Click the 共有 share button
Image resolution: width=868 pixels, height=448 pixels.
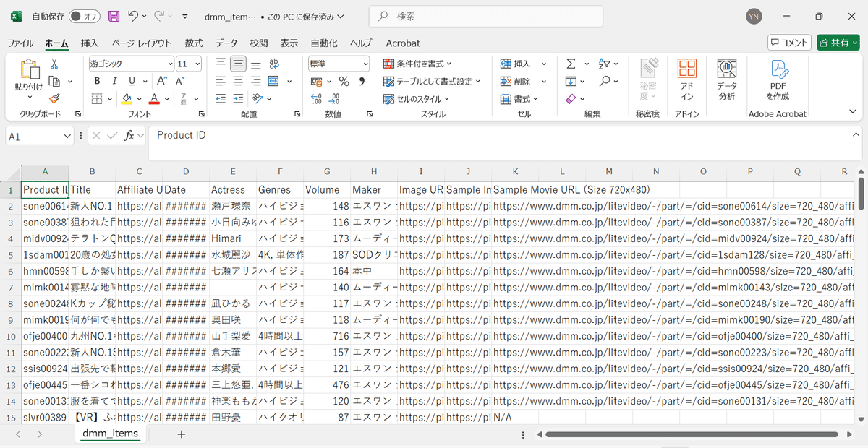point(837,43)
